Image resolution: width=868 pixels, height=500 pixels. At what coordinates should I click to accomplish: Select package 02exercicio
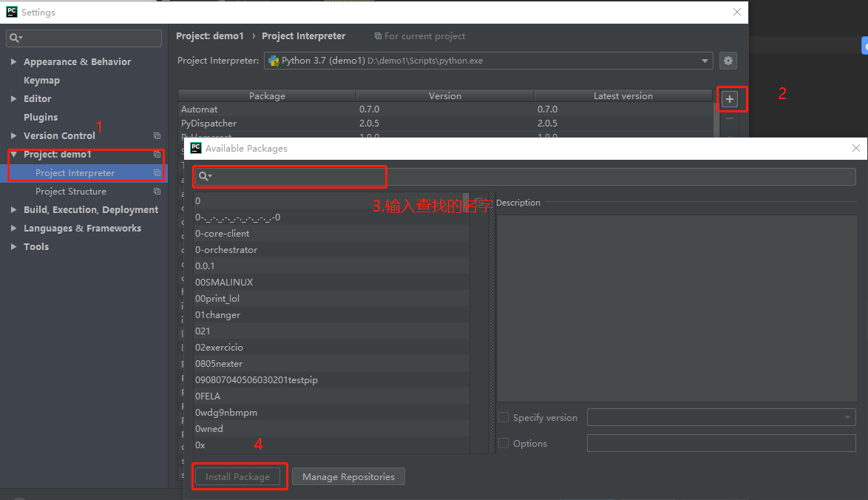tap(331, 347)
